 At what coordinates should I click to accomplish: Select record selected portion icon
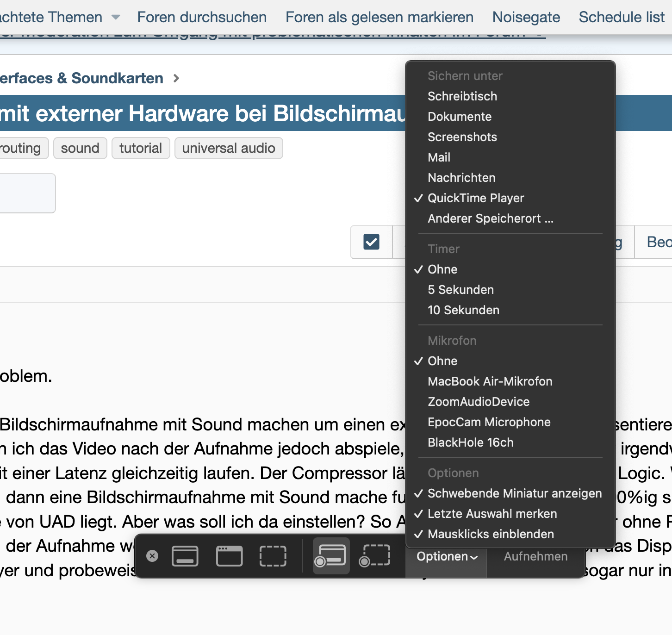pos(375,555)
